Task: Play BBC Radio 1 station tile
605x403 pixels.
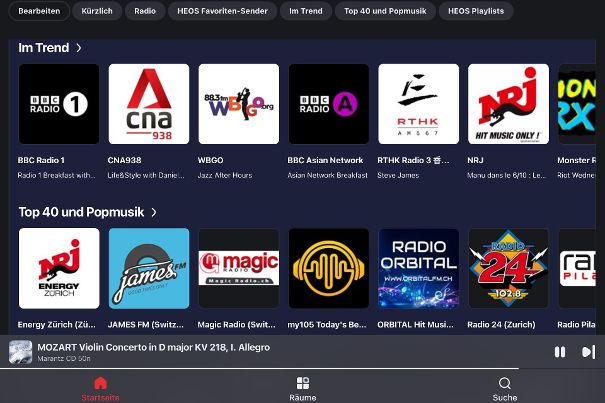Action: [x=59, y=104]
